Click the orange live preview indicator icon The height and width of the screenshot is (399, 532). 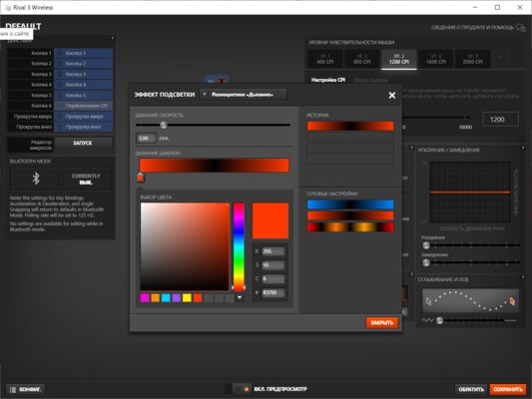point(247,389)
